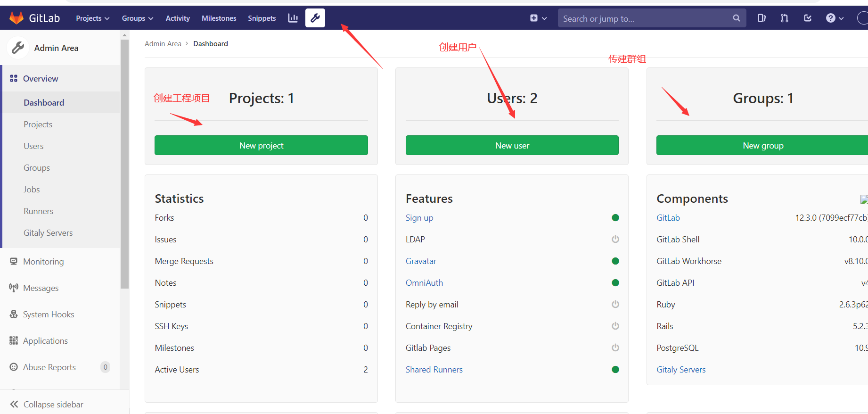Open the OmniAuth feature link
Image resolution: width=868 pixels, height=414 pixels.
[424, 282]
